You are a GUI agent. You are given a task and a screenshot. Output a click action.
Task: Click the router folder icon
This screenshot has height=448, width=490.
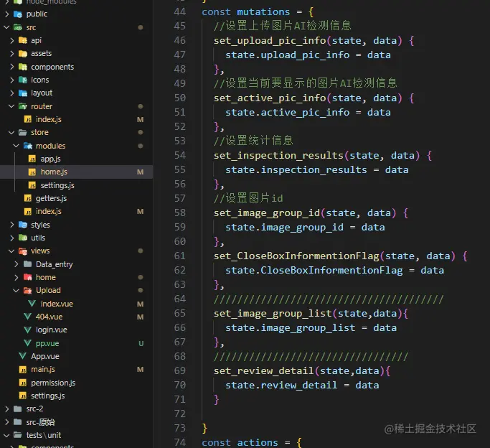[x=22, y=106]
